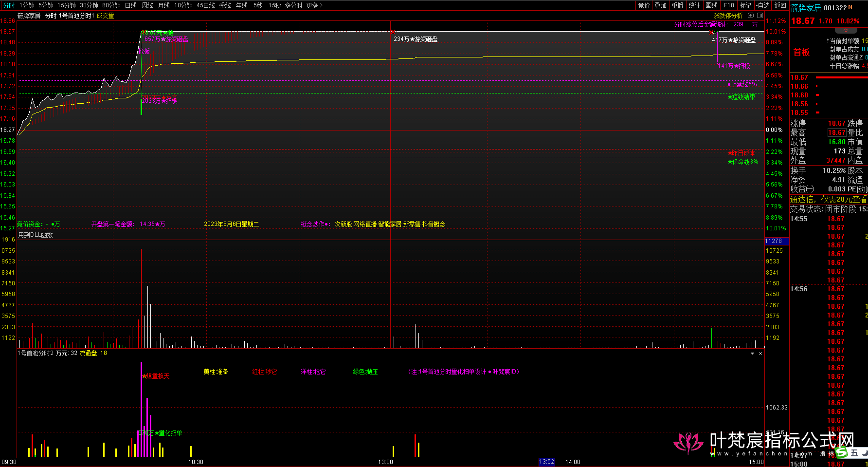
Task: Click 1号首池分时1 indicator name
Action: [x=76, y=16]
